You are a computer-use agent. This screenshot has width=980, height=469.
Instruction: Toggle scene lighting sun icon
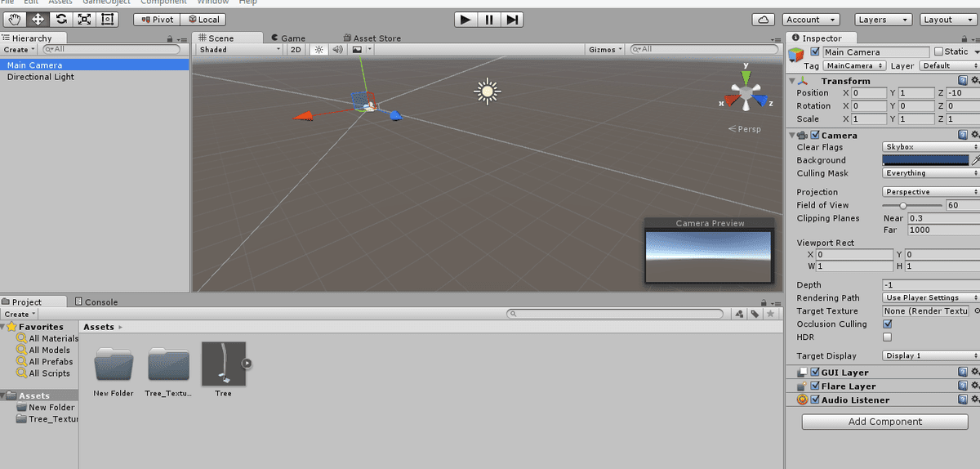pyautogui.click(x=318, y=50)
